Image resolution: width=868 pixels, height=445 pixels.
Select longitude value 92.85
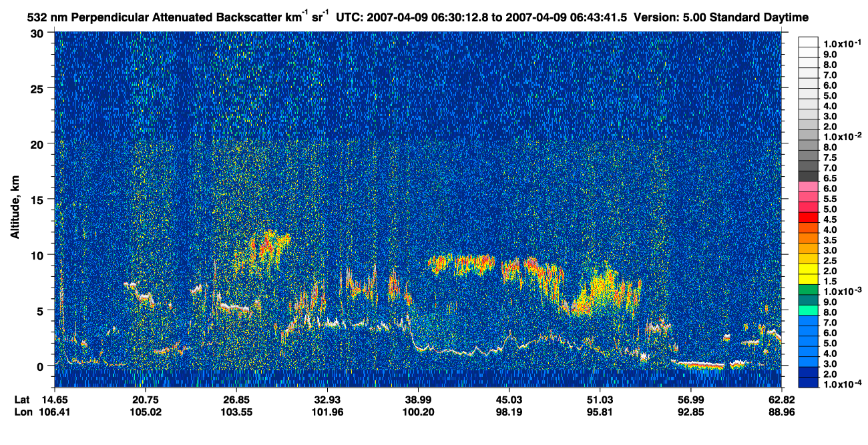[690, 411]
